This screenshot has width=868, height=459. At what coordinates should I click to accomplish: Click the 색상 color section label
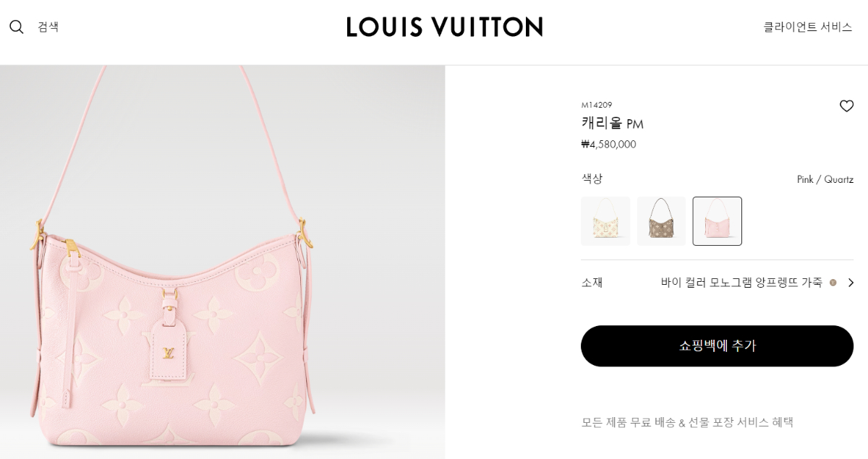592,179
